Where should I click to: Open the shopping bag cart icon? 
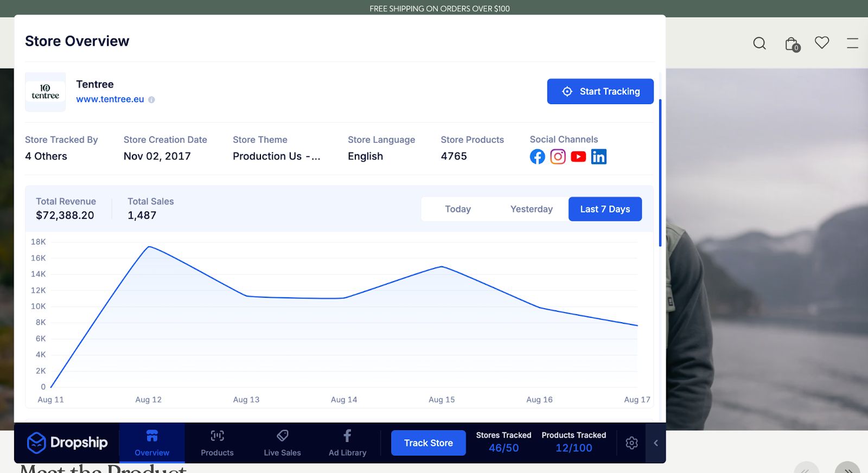(792, 44)
